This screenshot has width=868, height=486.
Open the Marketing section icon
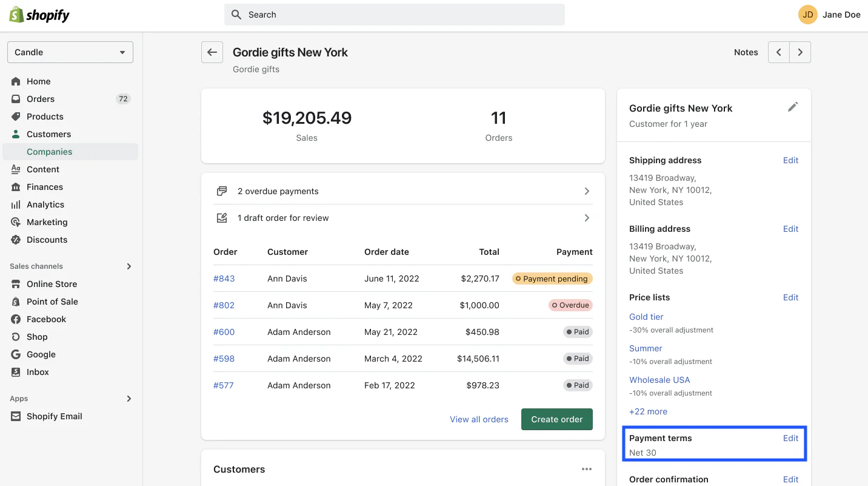pyautogui.click(x=15, y=221)
